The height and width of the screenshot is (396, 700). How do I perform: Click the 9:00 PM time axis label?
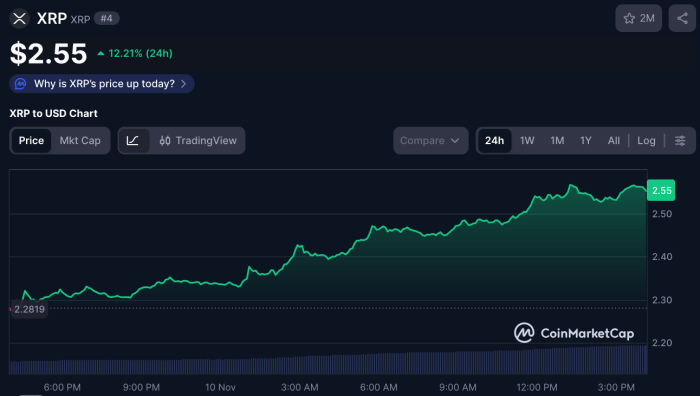(141, 387)
